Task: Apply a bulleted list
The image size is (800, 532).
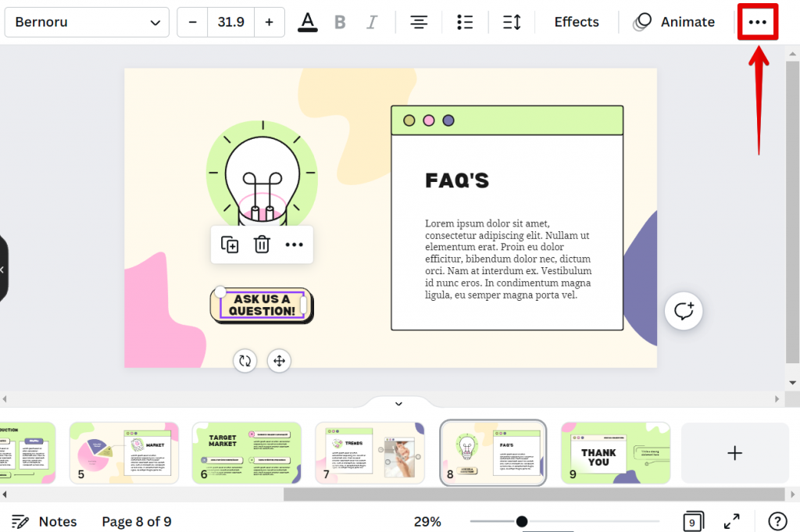Action: click(465, 21)
